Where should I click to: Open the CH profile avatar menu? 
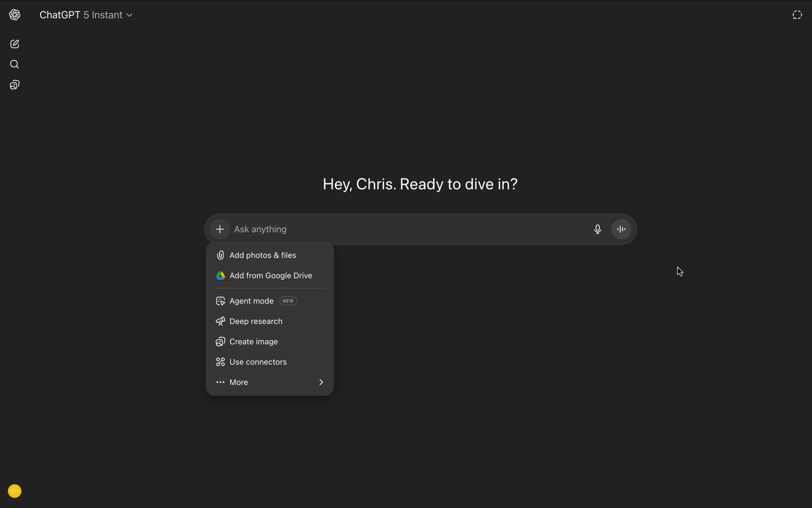coord(15,491)
